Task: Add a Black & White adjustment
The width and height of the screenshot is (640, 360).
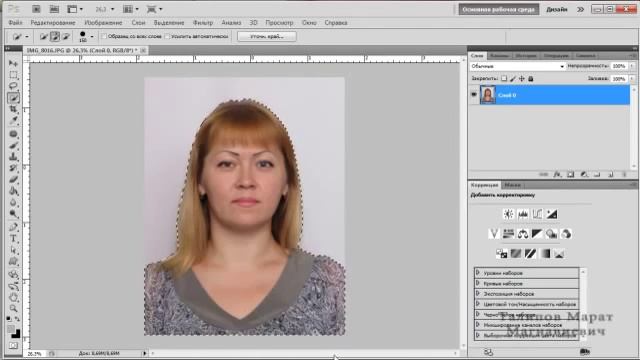Action: [537, 234]
